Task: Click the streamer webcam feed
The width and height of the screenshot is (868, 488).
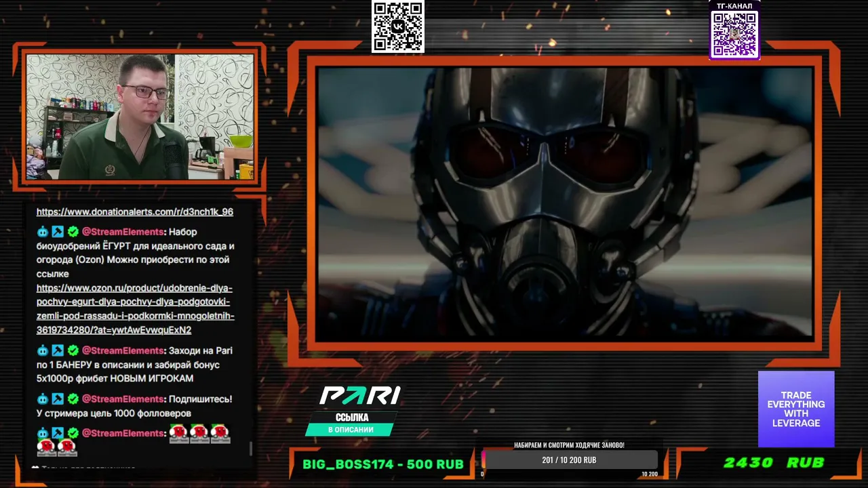Action: (x=140, y=117)
